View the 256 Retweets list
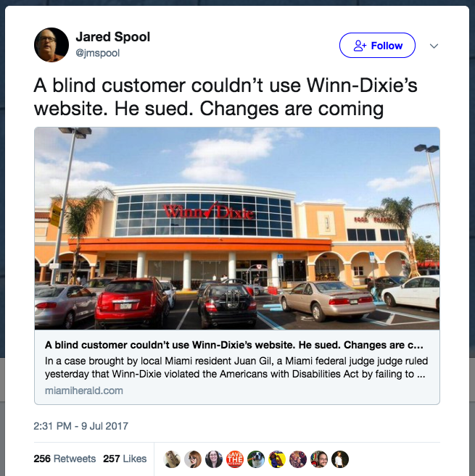 [65, 459]
